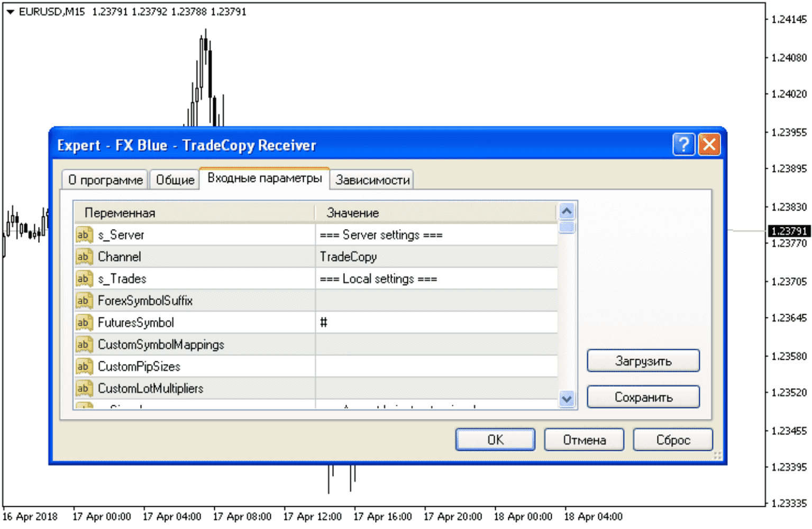812x529 pixels.
Task: Click the 1.24145 price axis label
Action: pyautogui.click(x=789, y=20)
